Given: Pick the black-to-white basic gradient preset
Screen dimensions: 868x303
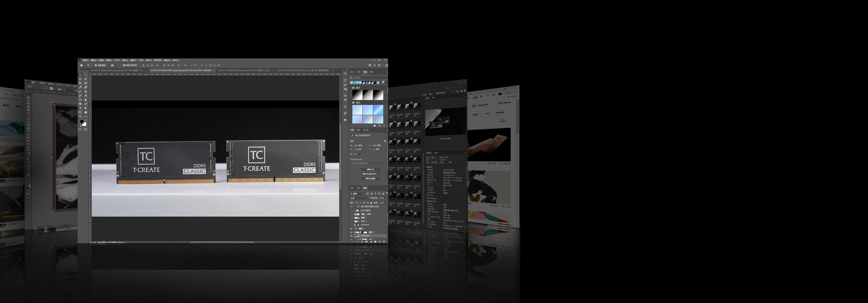Looking at the screenshot, I should tap(357, 95).
